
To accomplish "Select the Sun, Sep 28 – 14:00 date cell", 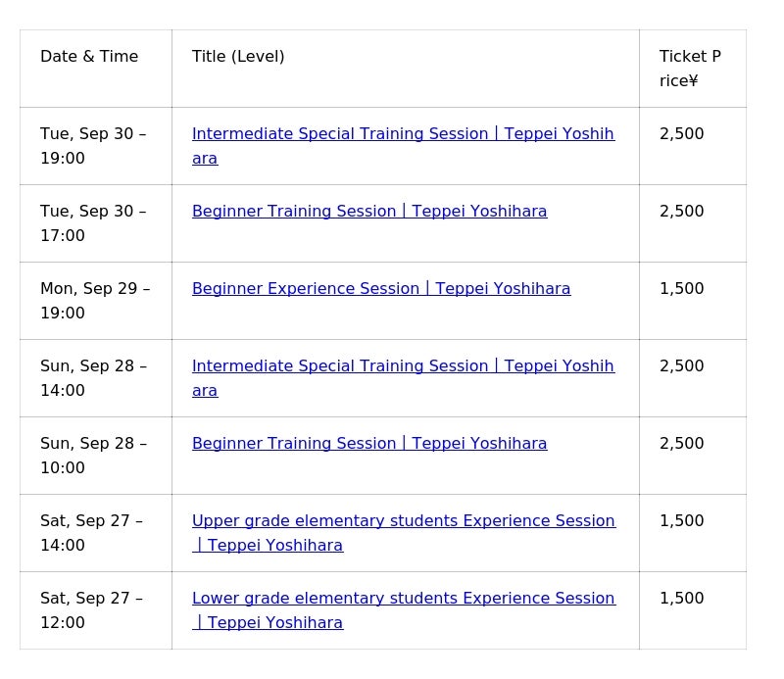I will click(93, 378).
